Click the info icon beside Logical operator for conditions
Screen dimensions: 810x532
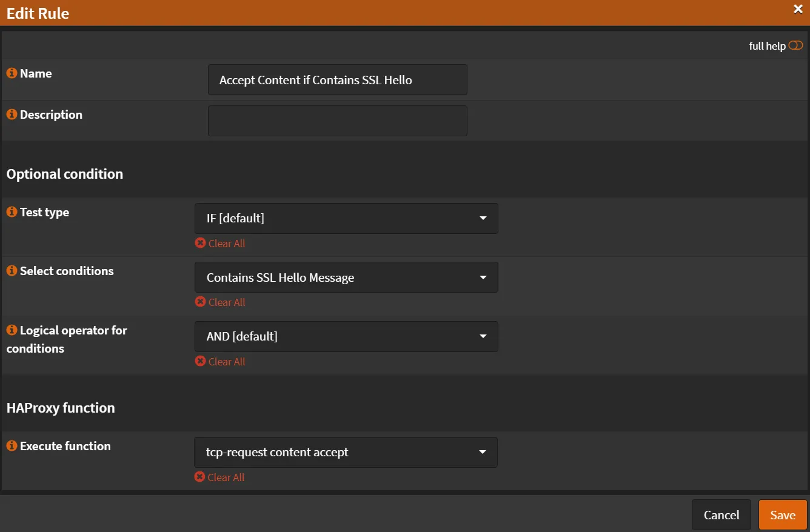pos(11,330)
